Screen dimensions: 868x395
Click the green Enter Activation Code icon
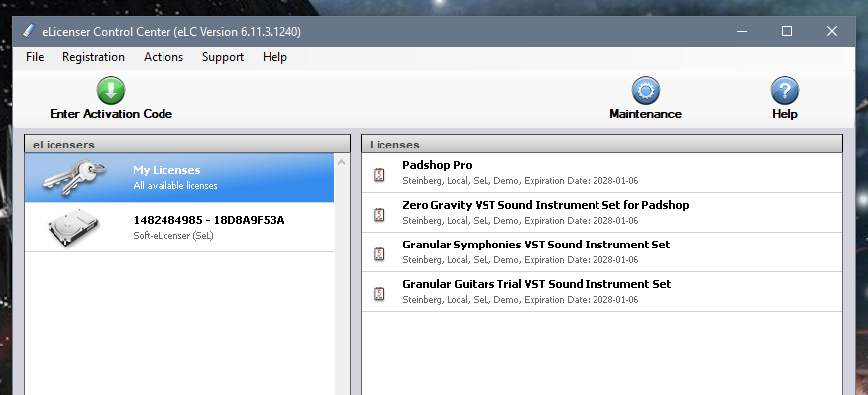pos(111,90)
